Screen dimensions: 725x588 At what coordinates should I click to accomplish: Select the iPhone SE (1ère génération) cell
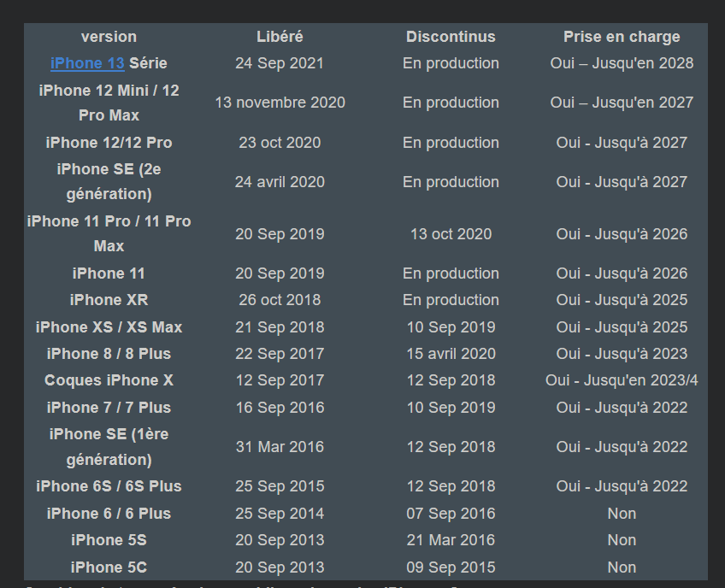(109, 446)
